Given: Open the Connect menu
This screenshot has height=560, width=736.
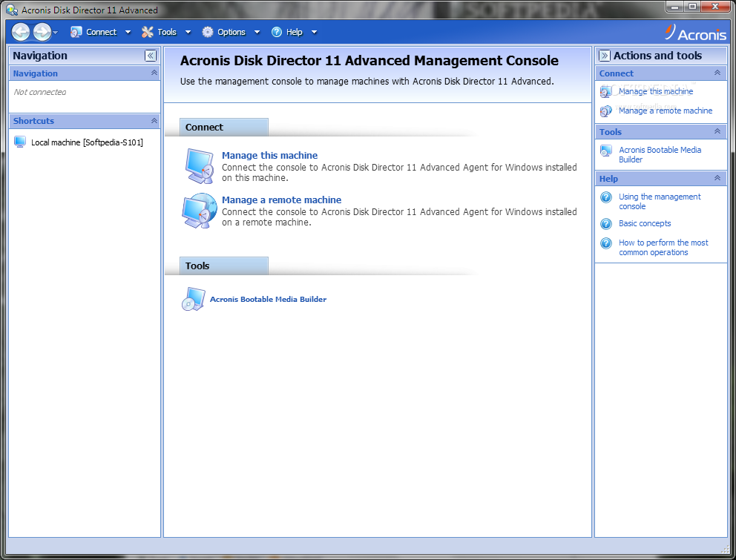Looking at the screenshot, I should pyautogui.click(x=101, y=32).
